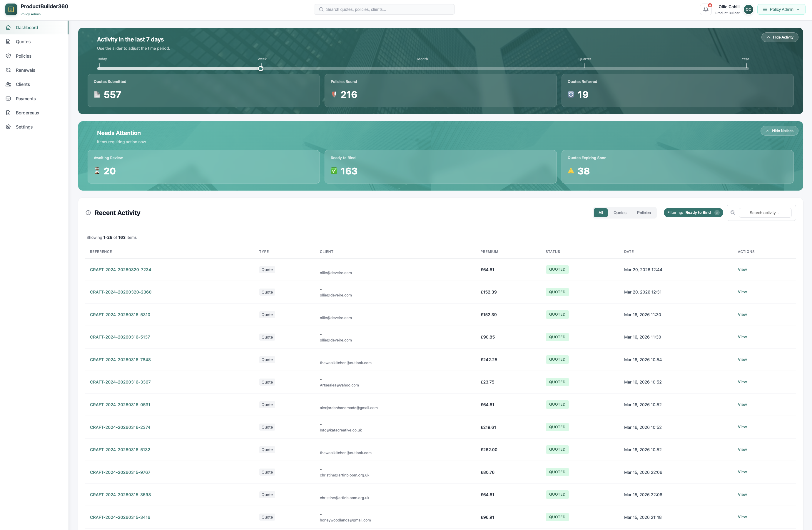812x530 pixels.
Task: View the CRAFT-2024-20260316-5310 row
Action: (742, 315)
